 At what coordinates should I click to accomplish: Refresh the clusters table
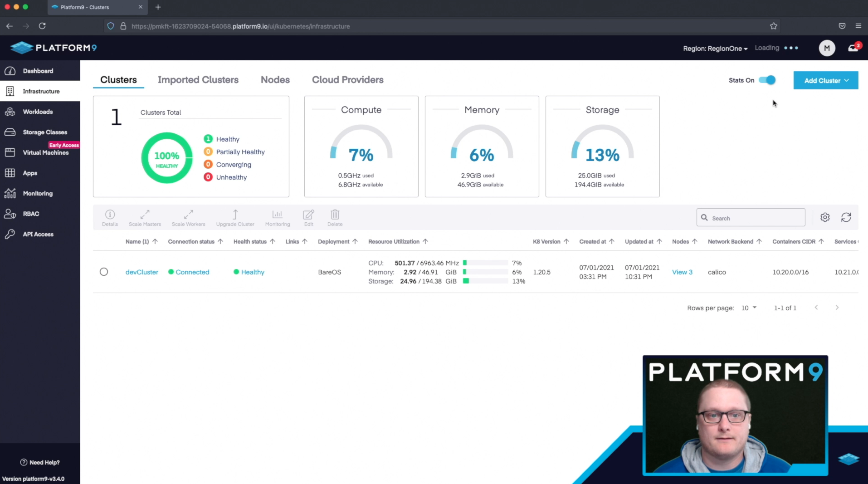pos(846,217)
